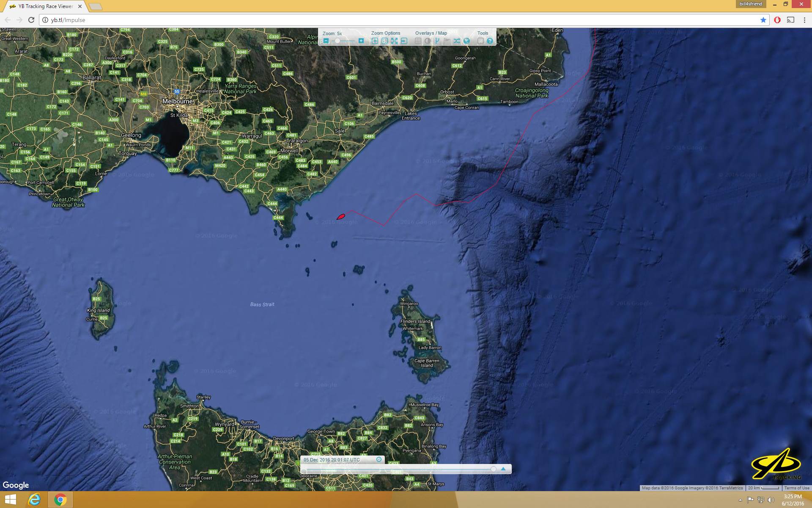Click the zoom out minus button

[x=326, y=41]
